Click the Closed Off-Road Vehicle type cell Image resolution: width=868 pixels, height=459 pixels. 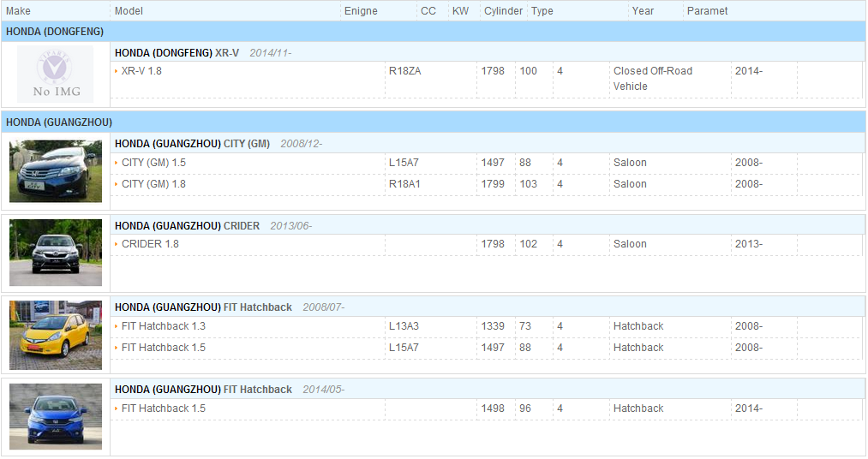pos(653,79)
